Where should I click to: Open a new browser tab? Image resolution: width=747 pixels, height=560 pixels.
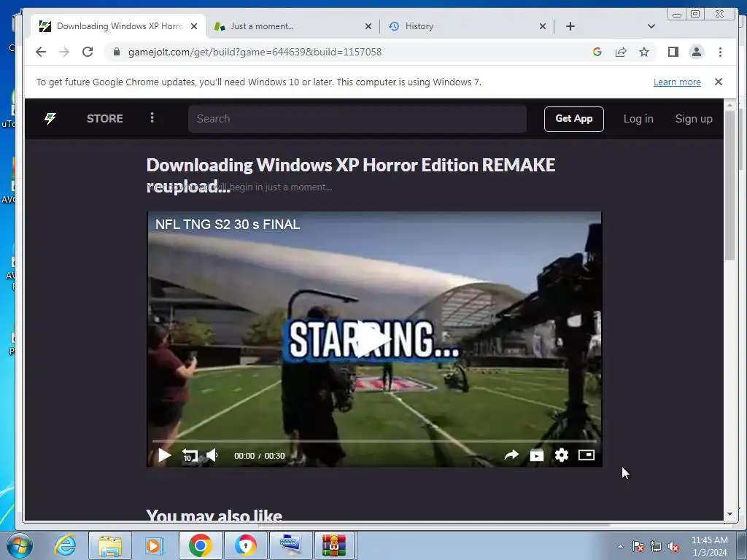tap(570, 26)
